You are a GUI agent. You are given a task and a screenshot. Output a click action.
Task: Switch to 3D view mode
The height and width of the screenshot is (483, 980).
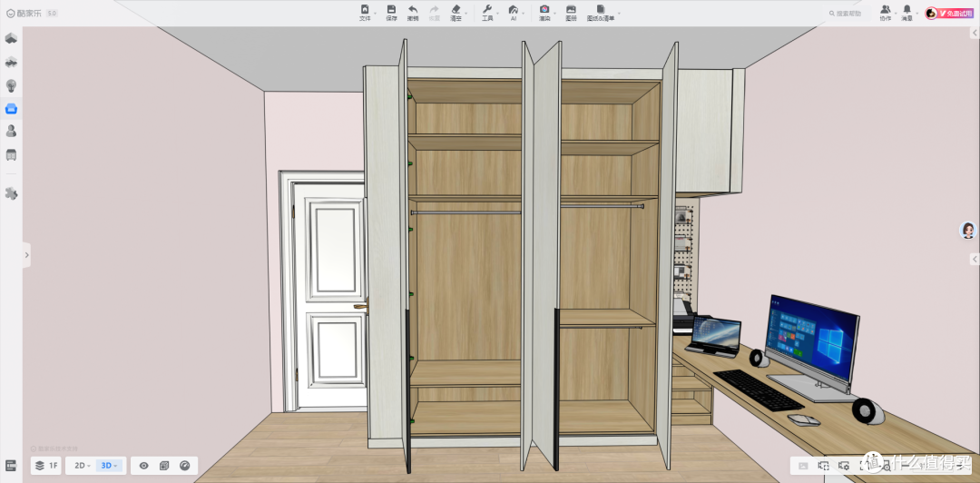click(x=110, y=466)
